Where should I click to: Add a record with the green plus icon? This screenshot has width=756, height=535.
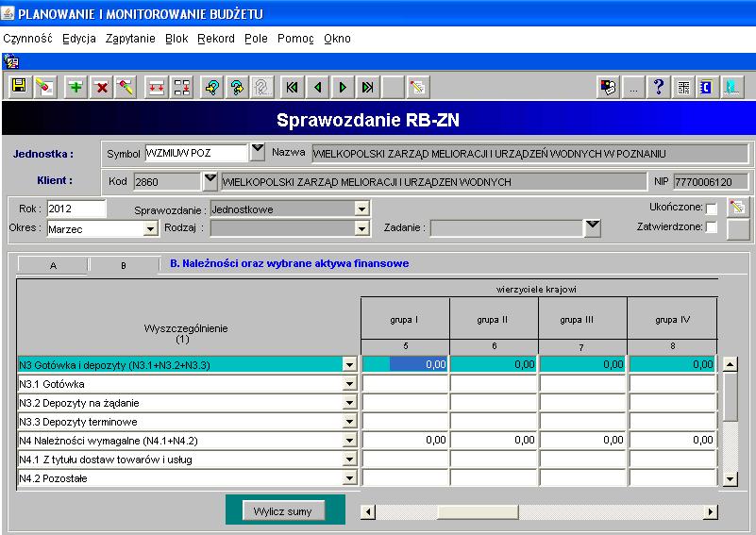tap(76, 87)
